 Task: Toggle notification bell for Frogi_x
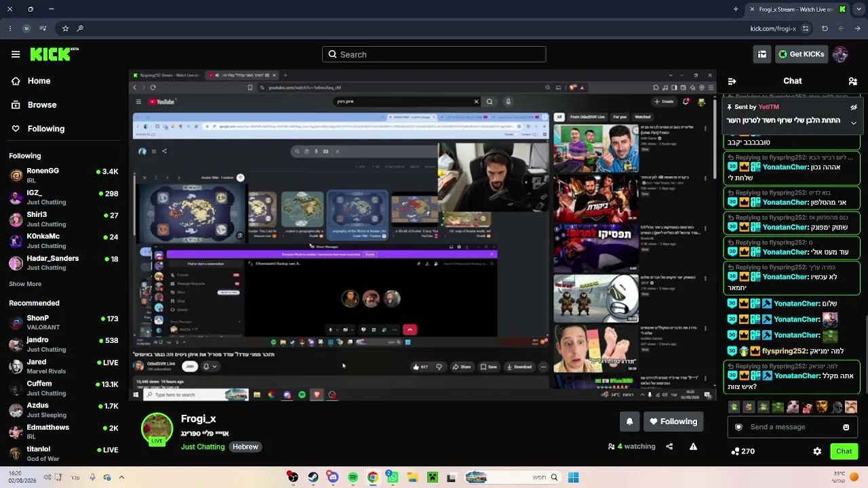[629, 422]
